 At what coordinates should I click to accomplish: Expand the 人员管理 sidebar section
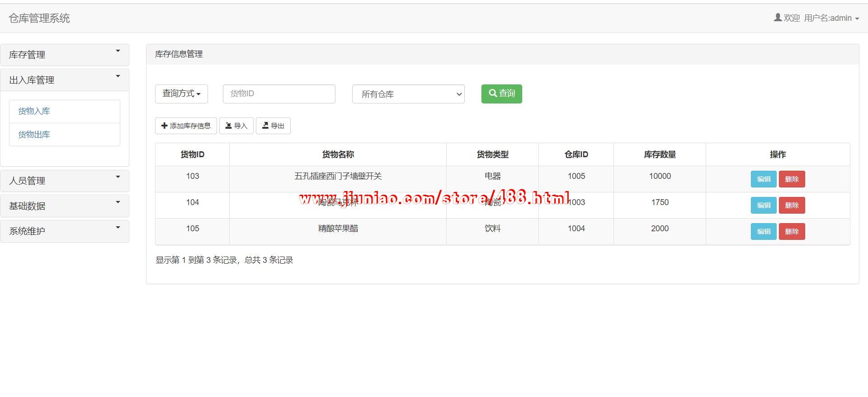65,181
